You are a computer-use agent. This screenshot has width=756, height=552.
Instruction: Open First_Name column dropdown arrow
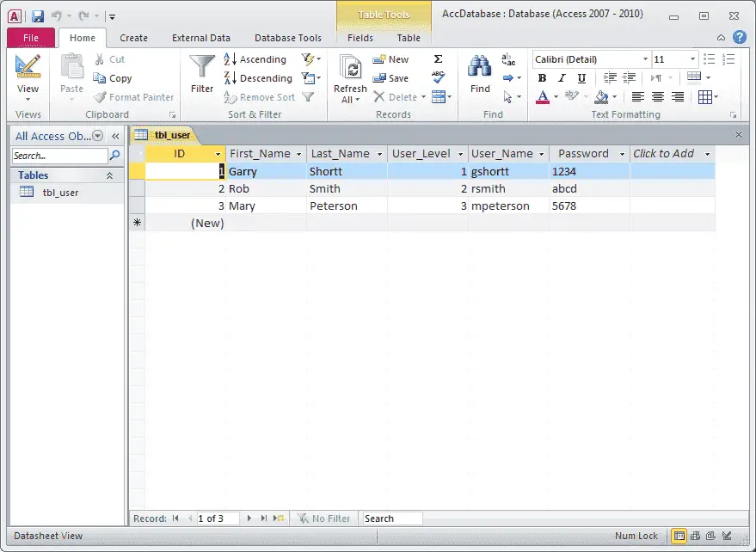(x=299, y=154)
